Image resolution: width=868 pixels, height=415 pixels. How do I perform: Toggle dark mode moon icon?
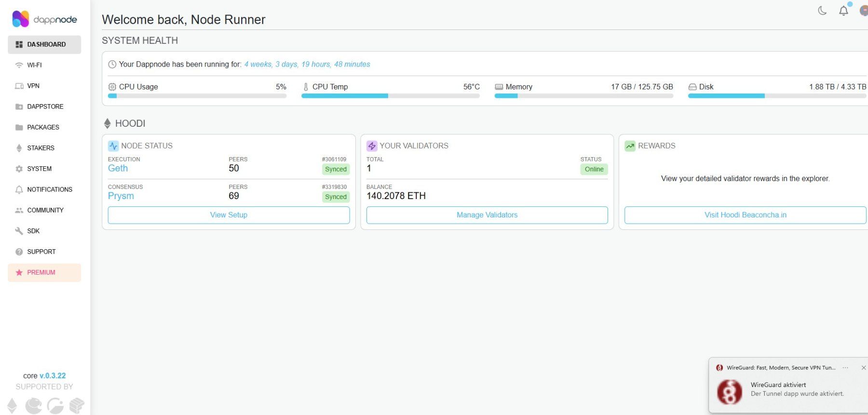click(x=823, y=11)
